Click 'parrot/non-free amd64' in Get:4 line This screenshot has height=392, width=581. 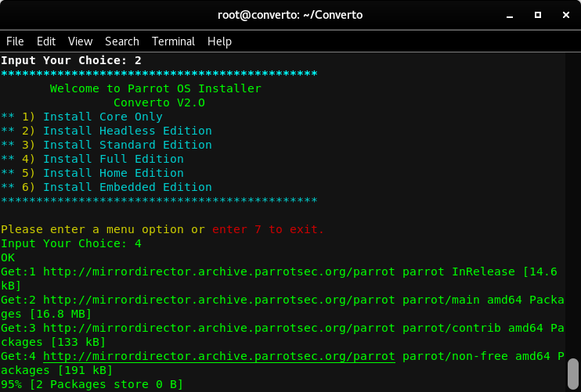477,356
